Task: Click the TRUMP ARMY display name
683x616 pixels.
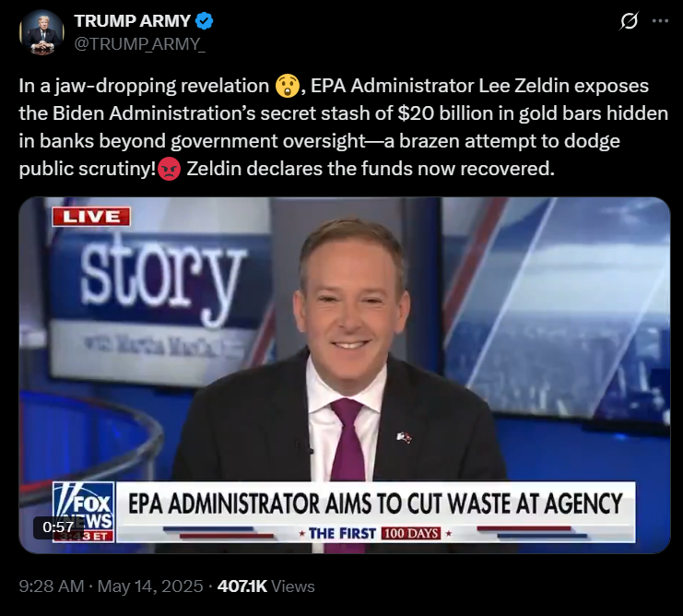Action: point(133,21)
